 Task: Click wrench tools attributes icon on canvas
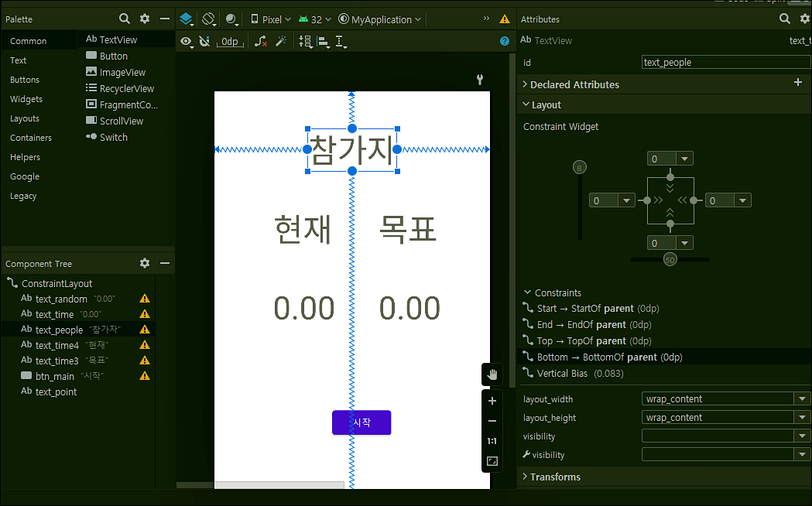480,79
